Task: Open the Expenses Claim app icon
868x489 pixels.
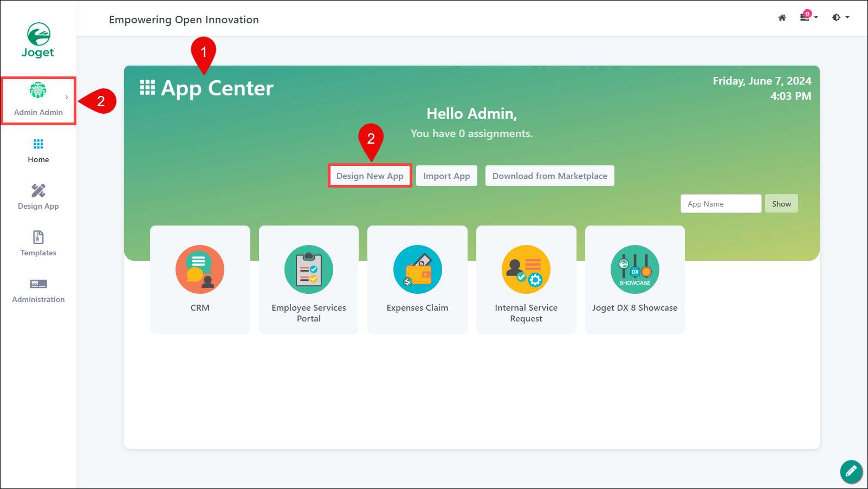Action: pyautogui.click(x=418, y=269)
